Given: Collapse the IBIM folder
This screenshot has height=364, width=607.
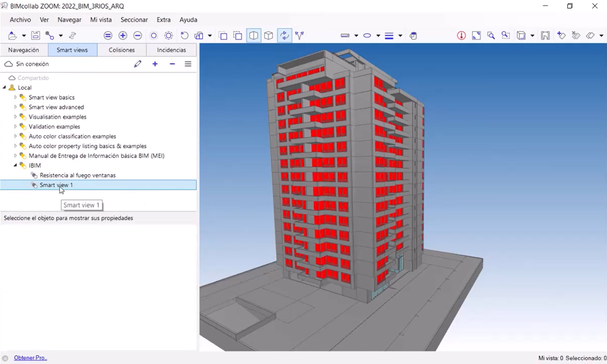Looking at the screenshot, I should pyautogui.click(x=15, y=165).
